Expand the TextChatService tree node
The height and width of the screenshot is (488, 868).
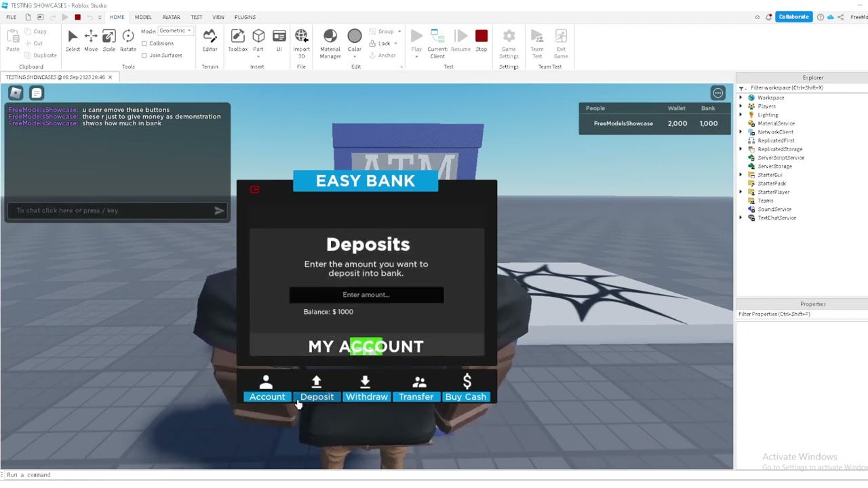pos(741,218)
